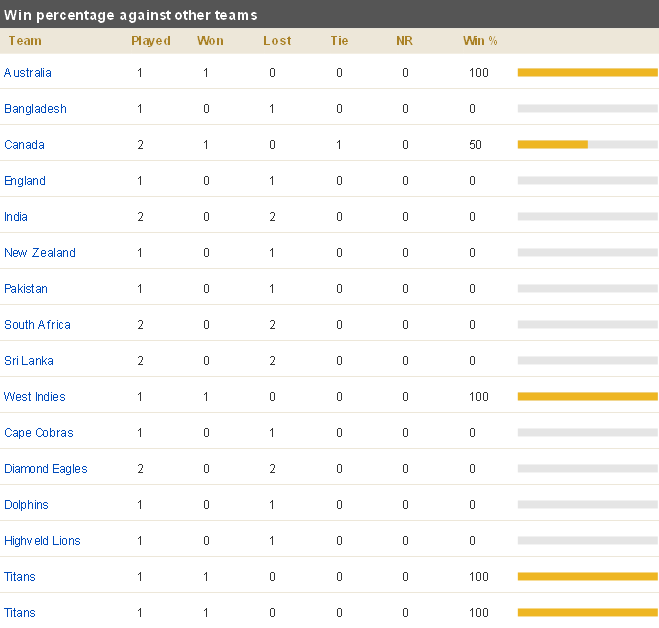
Task: Click Australia's full win percentage bar
Action: [x=588, y=73]
